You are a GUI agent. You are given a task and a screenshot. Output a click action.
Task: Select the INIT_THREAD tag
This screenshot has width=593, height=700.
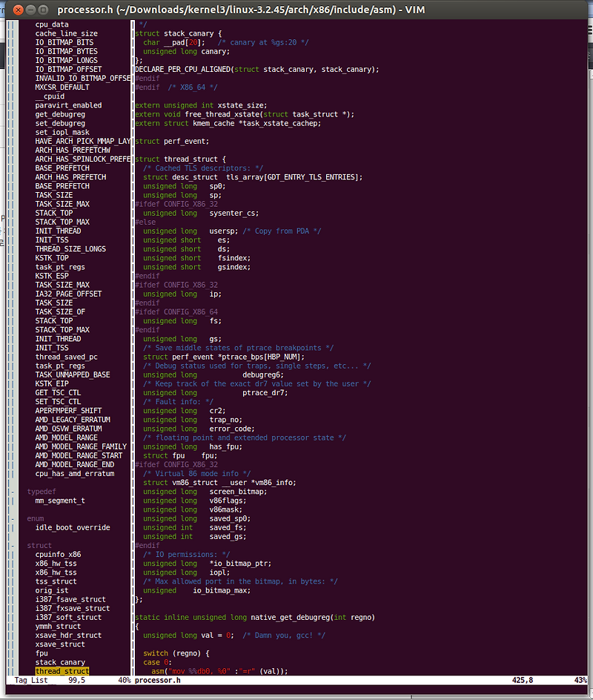coord(58,231)
